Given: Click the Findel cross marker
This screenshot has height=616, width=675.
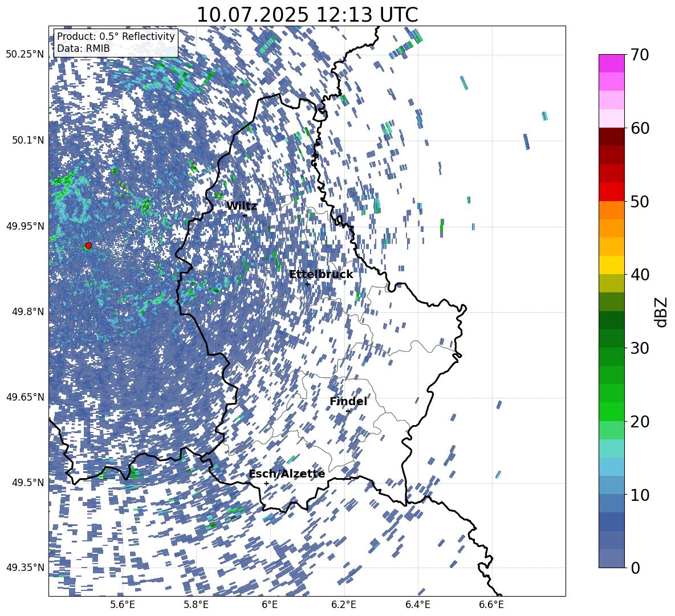Looking at the screenshot, I should coord(348,411).
